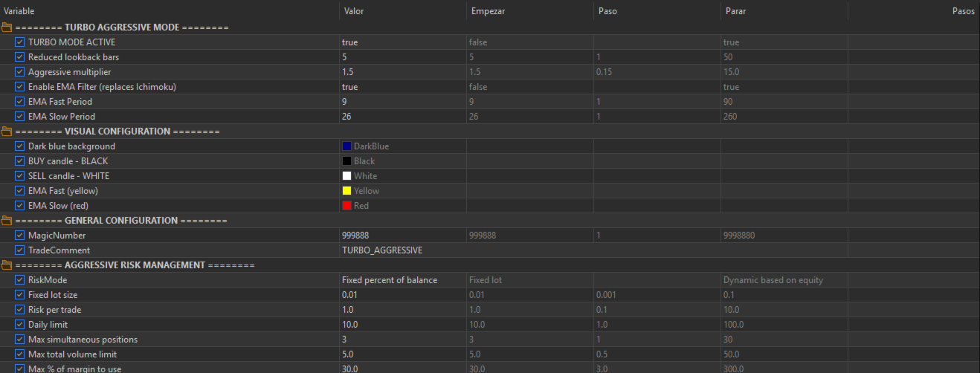The image size is (980, 373).
Task: Click the Black color swatch for BUY candle
Action: coord(346,161)
